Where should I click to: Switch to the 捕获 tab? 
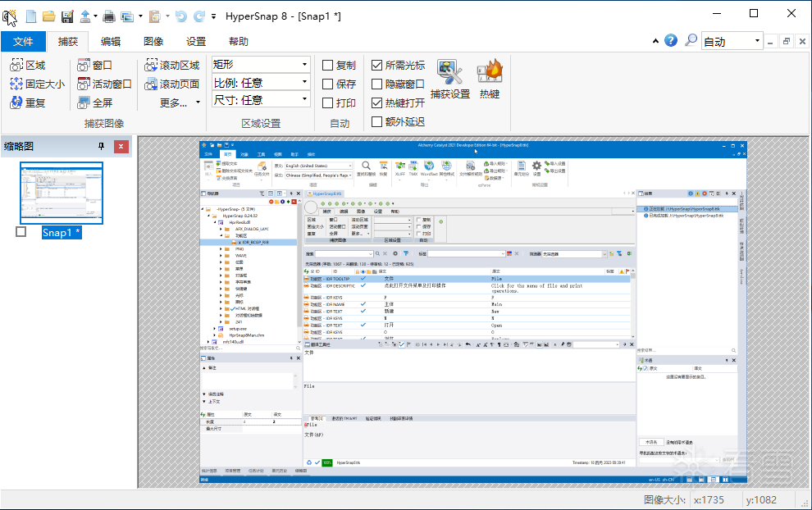[x=68, y=42]
